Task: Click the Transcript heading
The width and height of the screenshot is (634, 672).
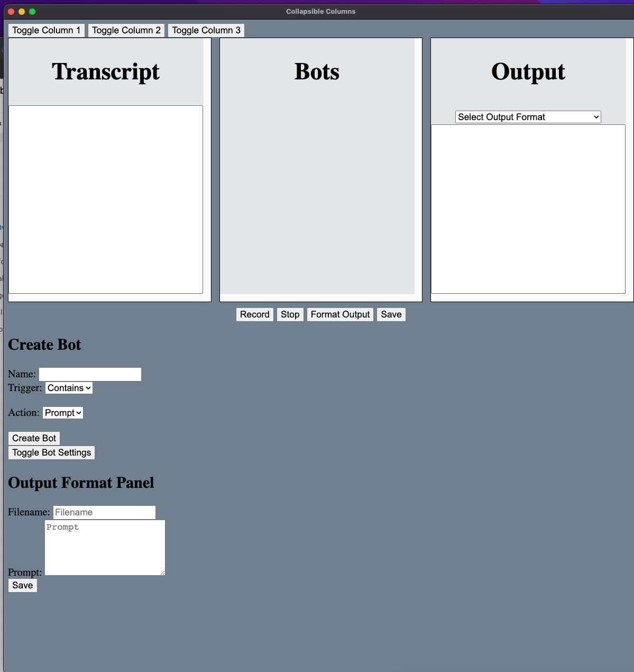Action: 106,71
